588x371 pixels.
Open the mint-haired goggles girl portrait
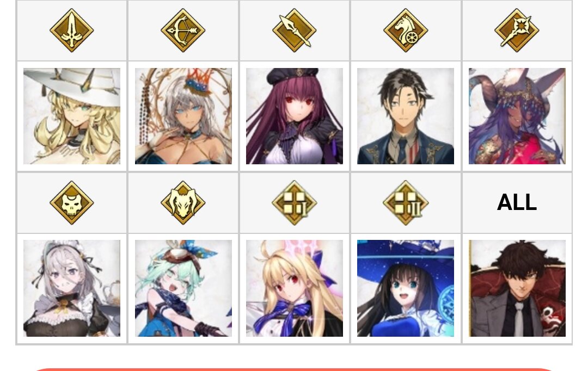point(183,288)
